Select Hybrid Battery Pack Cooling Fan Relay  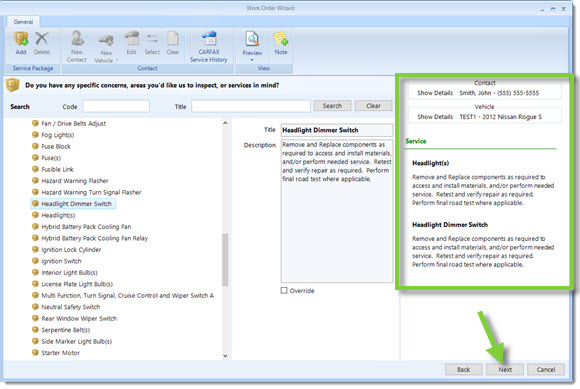(95, 238)
